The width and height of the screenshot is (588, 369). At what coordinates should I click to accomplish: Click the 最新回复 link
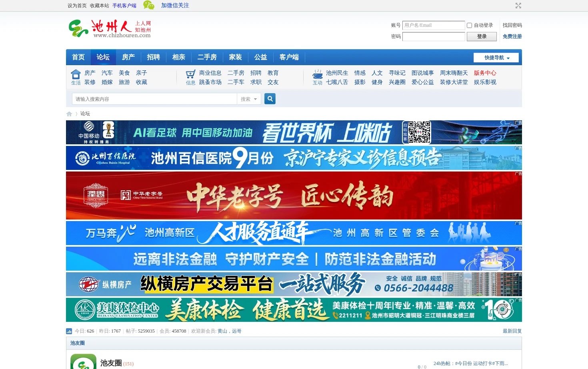pos(512,331)
